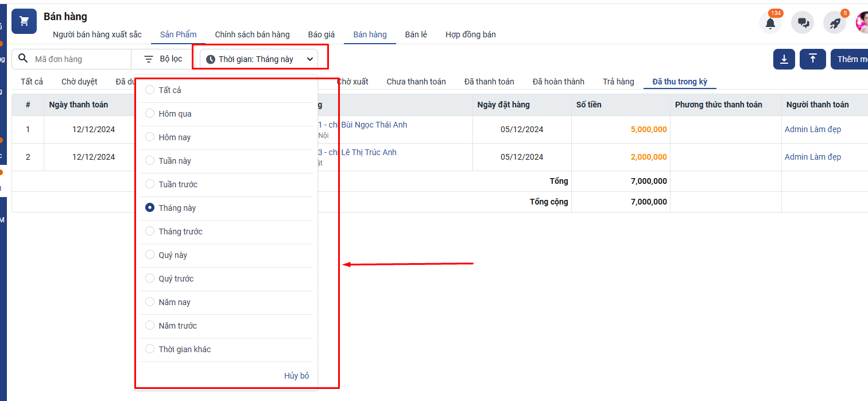The image size is (868, 401).
Task: Choose the "Tháng trước" radio option
Action: [x=150, y=232]
